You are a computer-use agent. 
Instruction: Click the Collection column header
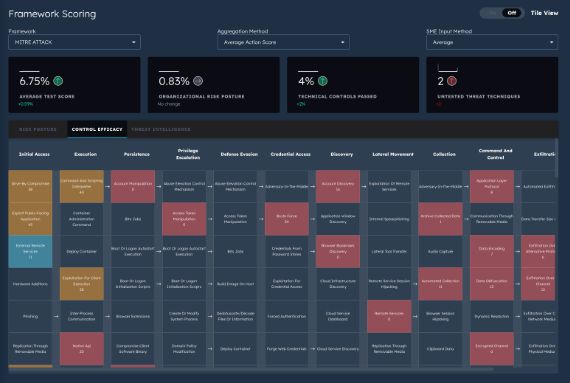[x=444, y=154]
